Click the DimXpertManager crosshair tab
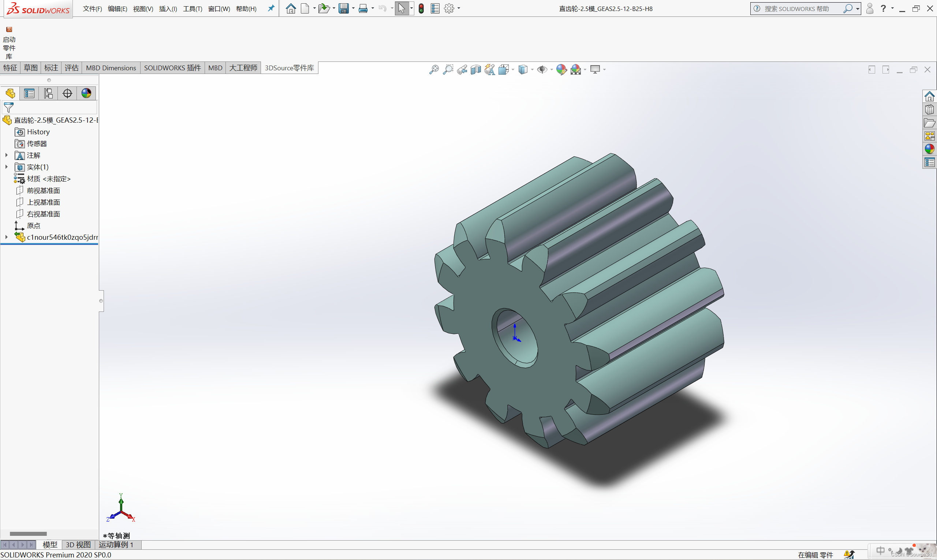The height and width of the screenshot is (560, 937). (x=67, y=93)
